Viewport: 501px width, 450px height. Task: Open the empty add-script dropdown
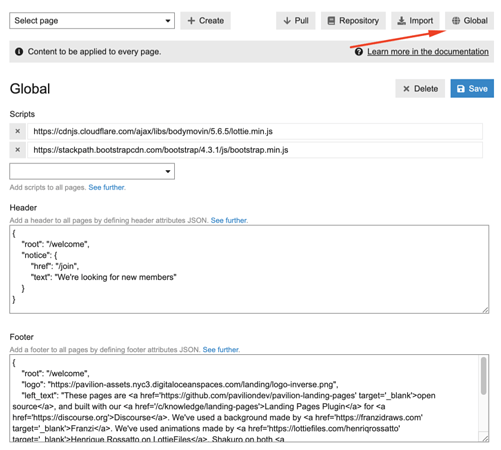click(92, 171)
